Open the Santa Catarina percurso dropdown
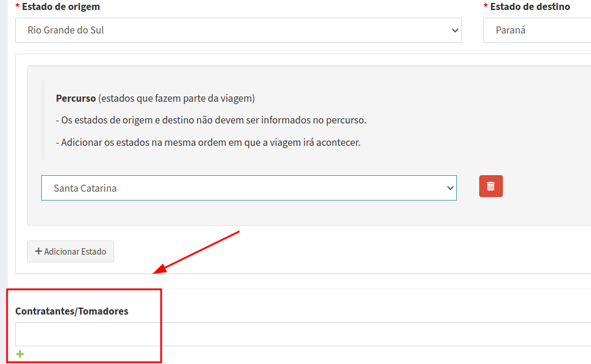 click(x=248, y=188)
